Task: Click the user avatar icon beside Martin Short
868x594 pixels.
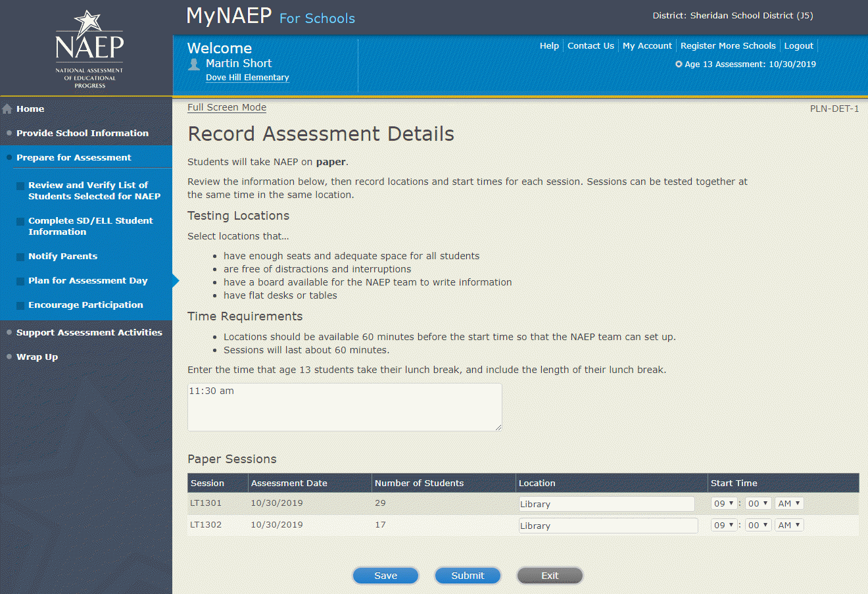Action: pos(194,64)
